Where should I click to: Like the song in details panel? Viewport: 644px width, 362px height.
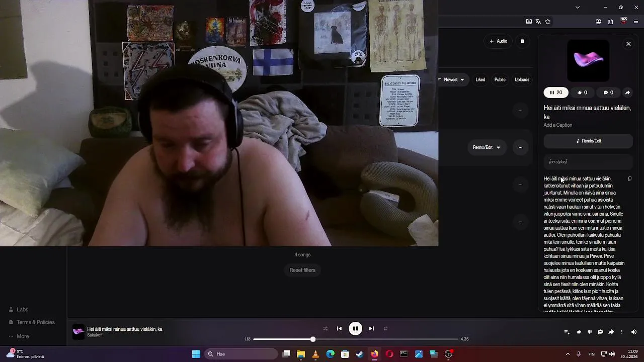click(582, 93)
